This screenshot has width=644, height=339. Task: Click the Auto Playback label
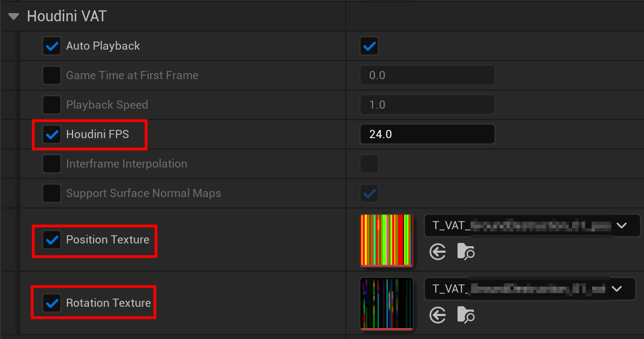(x=103, y=46)
